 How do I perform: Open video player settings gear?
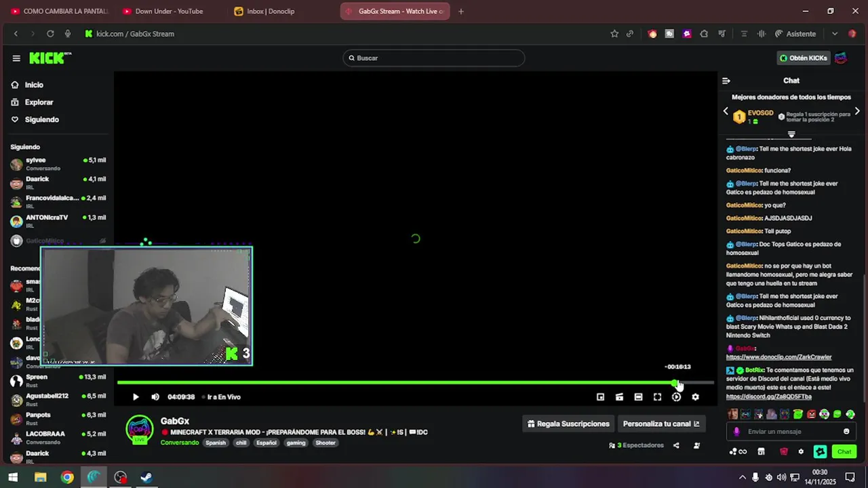coord(695,397)
